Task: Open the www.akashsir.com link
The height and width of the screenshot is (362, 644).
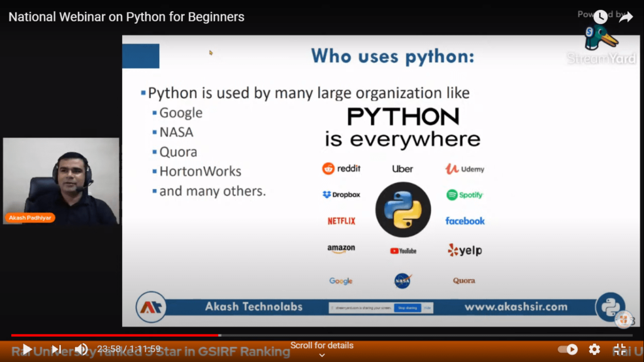Action: coord(516,307)
